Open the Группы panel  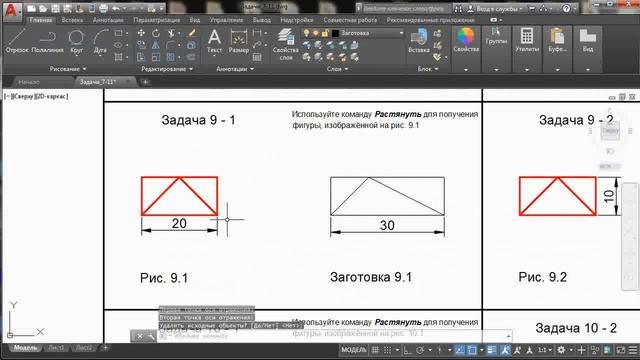click(496, 37)
